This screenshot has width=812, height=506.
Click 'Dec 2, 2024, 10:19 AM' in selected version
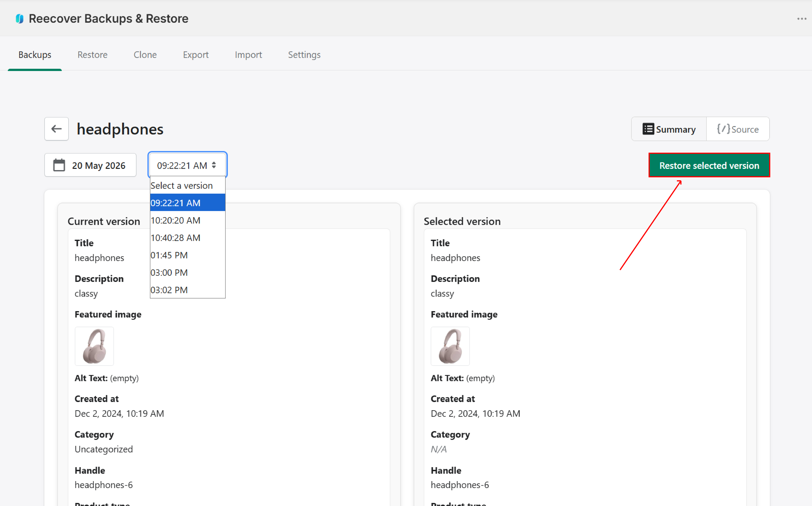coord(475,413)
